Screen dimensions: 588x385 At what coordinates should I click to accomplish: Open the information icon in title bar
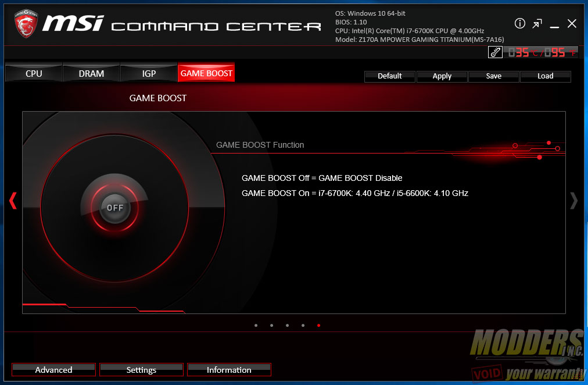coord(520,24)
